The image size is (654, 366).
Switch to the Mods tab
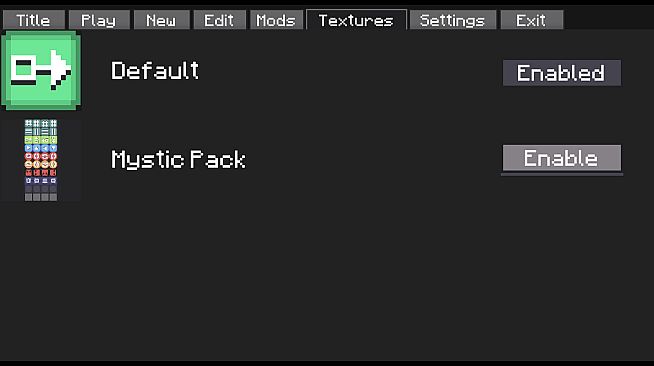[276, 20]
